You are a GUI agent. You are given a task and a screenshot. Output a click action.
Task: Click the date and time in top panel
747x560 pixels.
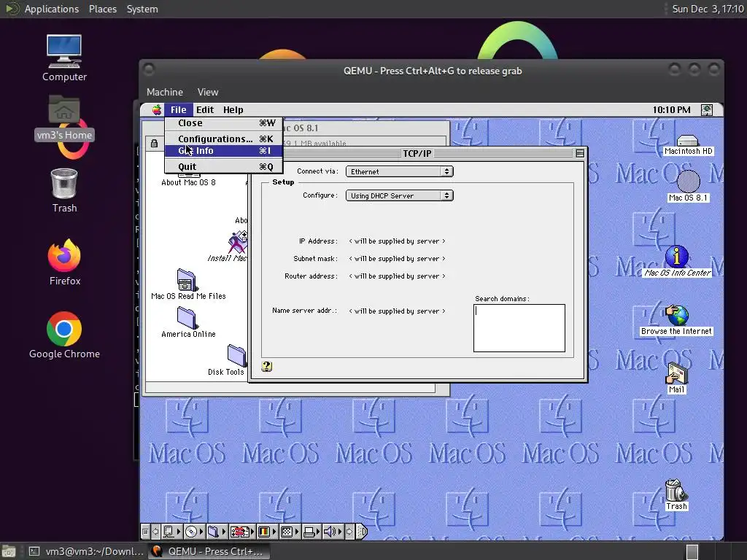pos(708,9)
